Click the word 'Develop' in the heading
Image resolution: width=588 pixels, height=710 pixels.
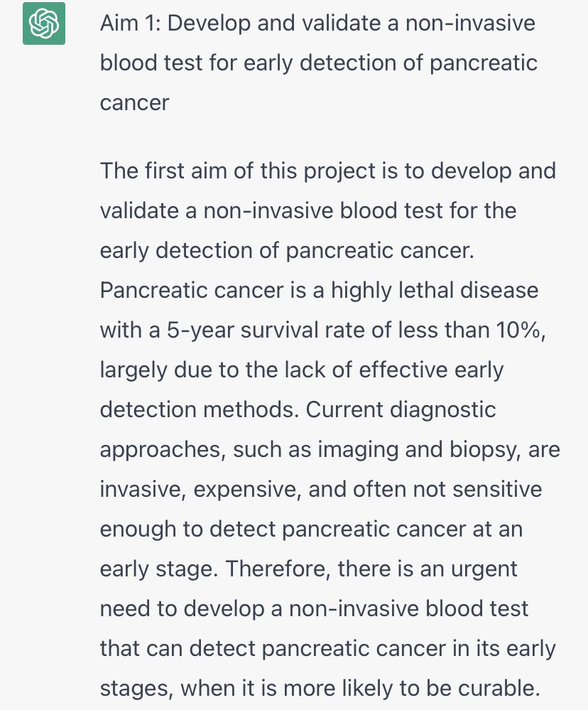[209, 23]
